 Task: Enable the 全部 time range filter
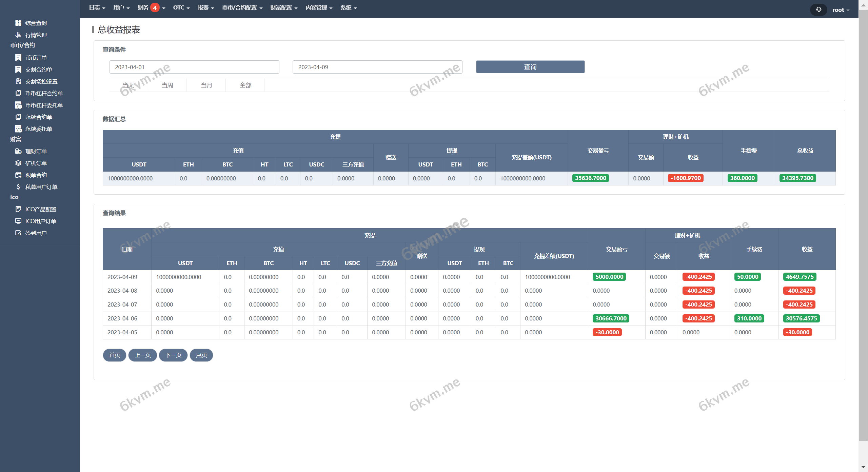click(245, 85)
